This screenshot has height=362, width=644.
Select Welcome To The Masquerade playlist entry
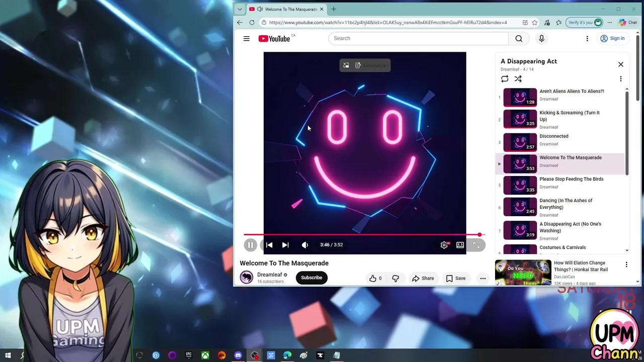coord(560,164)
